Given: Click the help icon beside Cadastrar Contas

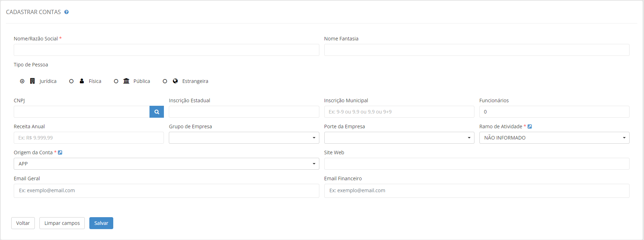Looking at the screenshot, I should click(66, 12).
